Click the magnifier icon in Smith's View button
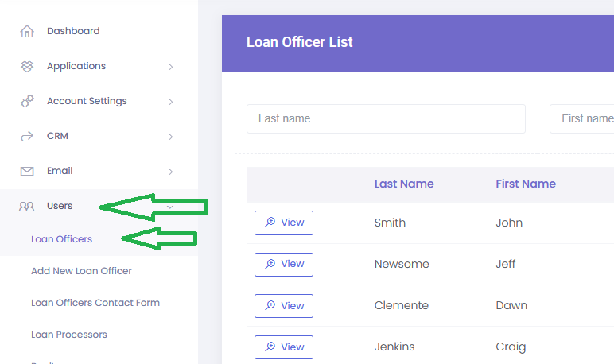 (270, 223)
